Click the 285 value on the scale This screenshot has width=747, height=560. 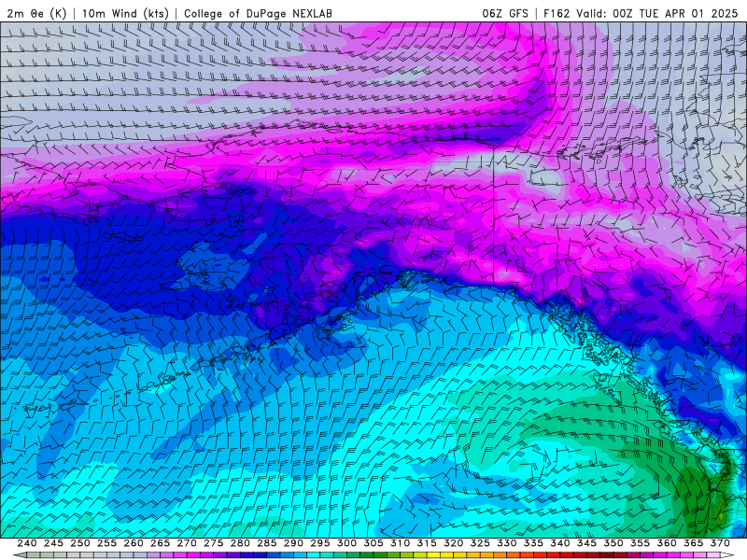point(267,543)
